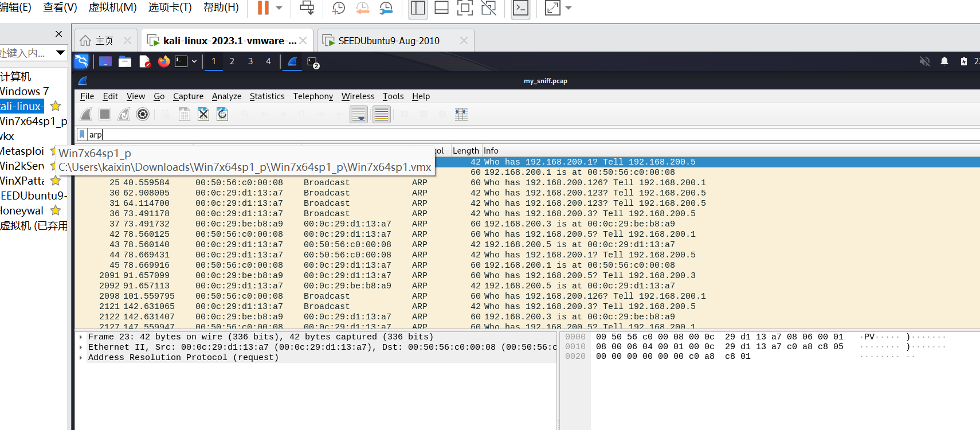The image size is (980, 430).
Task: Open the 帮助(H) menu
Action: [x=221, y=7]
